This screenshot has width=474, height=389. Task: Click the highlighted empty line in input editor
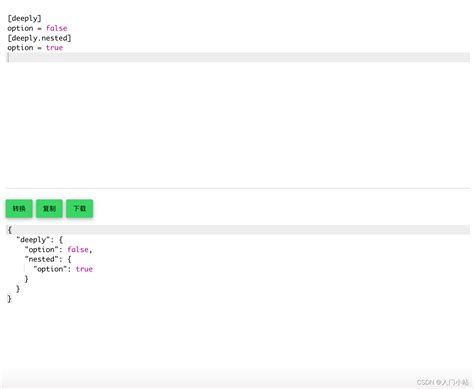pos(238,57)
